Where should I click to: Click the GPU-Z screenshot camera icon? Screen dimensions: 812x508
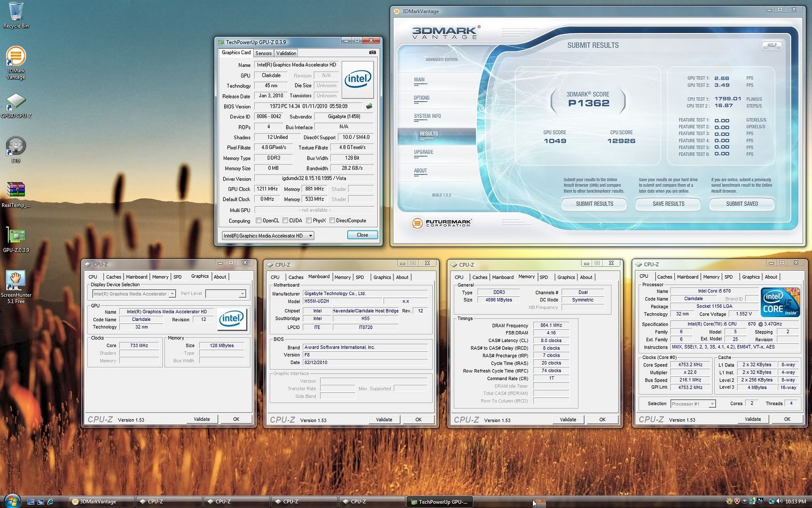pos(372,53)
